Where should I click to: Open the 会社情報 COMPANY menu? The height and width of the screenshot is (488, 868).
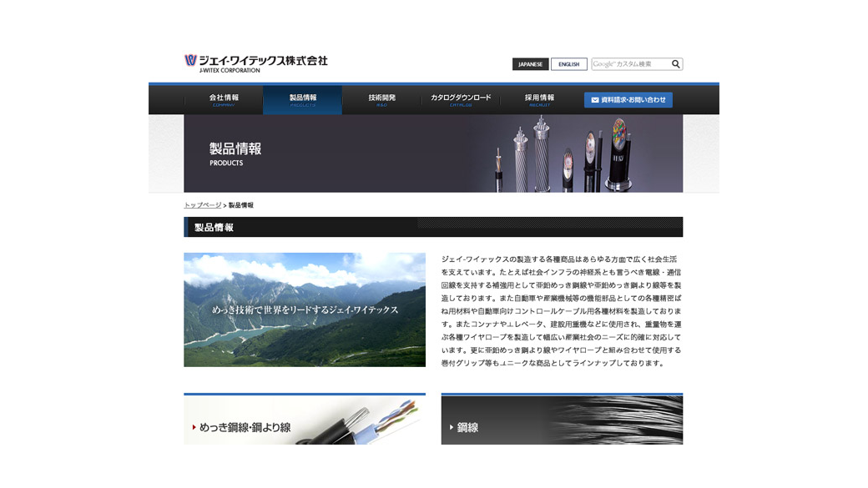click(223, 99)
